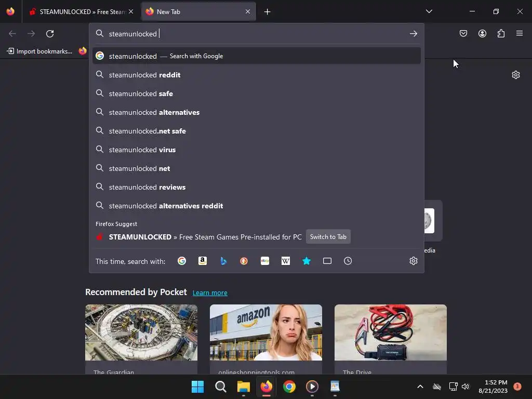
Task: Select 'steamunlocked.net safe' suggestion
Action: (x=257, y=130)
